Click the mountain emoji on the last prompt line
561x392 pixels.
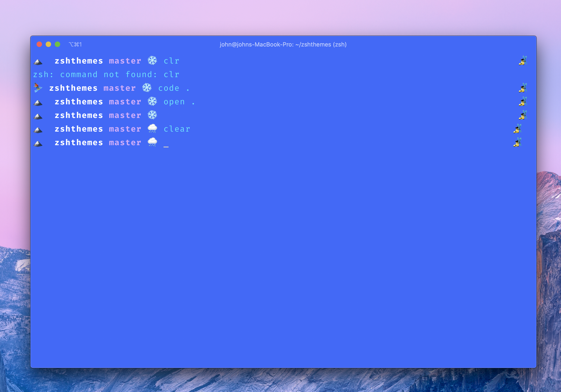pos(38,144)
